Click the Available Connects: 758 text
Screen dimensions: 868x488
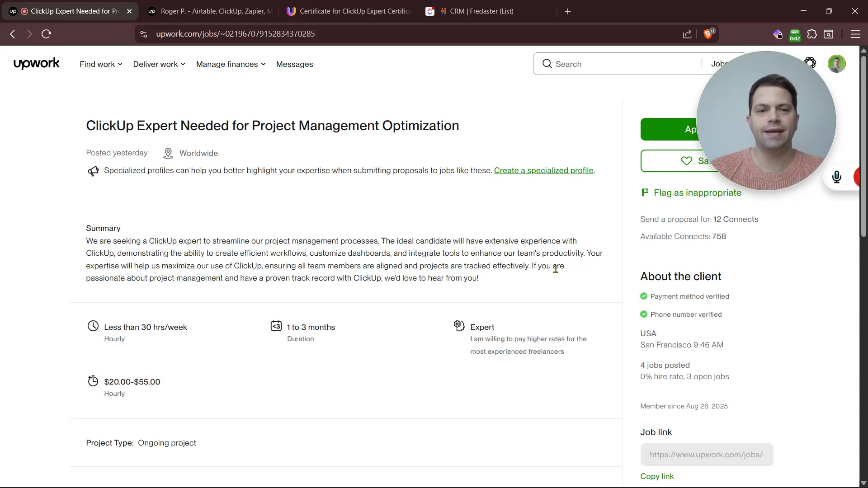(683, 237)
